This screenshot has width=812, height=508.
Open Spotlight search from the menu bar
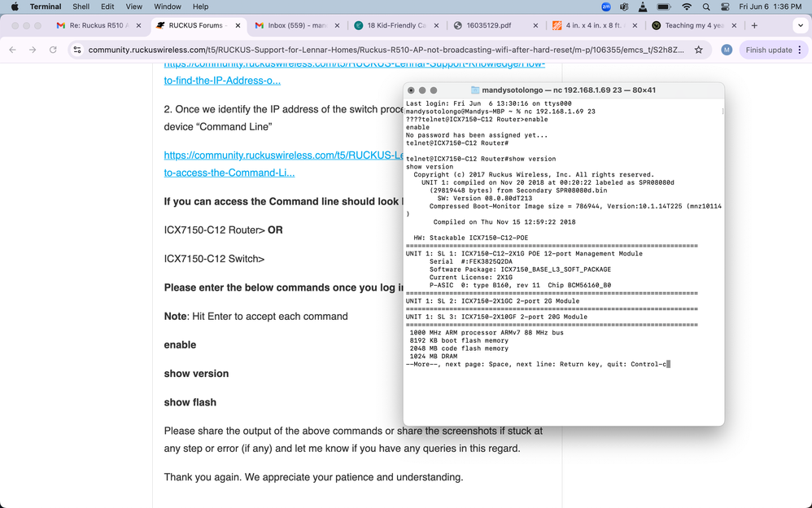(708, 8)
